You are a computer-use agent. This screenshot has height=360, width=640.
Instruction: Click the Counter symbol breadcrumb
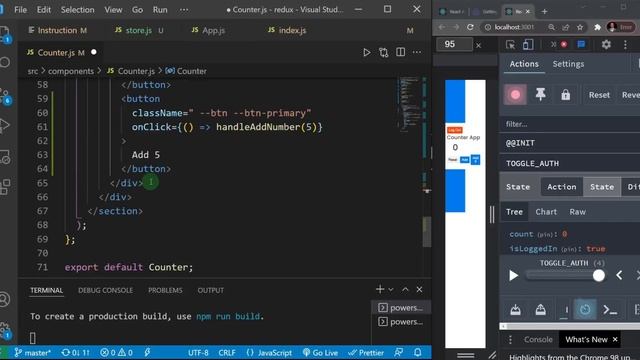point(186,71)
